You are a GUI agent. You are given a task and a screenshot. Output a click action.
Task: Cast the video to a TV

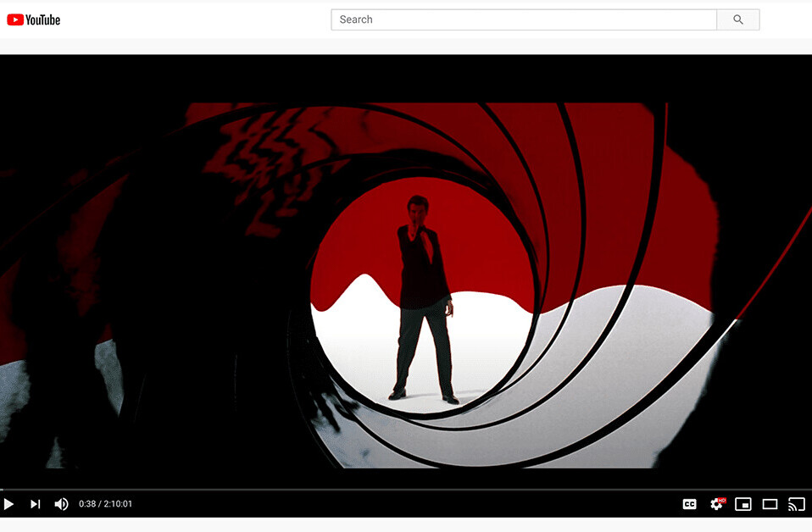(x=796, y=504)
